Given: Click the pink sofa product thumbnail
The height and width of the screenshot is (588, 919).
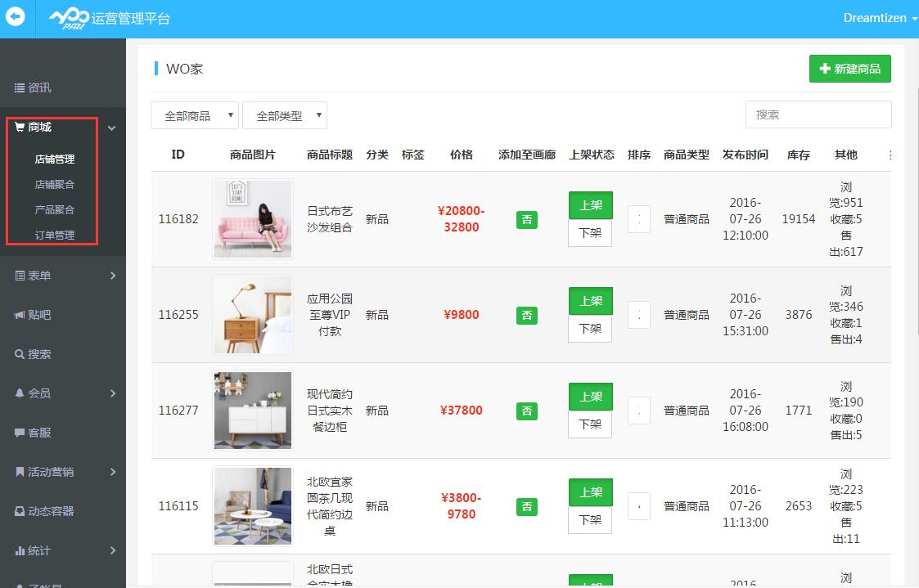Looking at the screenshot, I should (x=252, y=219).
